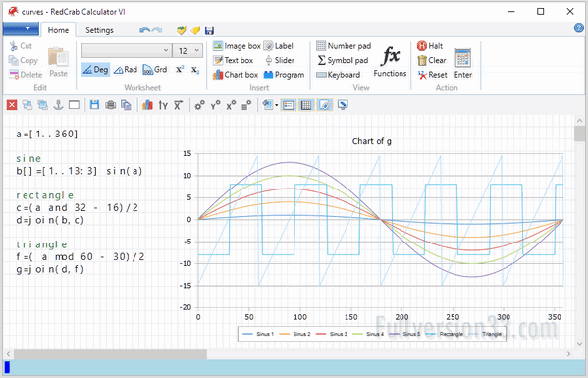588x378 pixels.
Task: Show the Number pad
Action: (344, 46)
